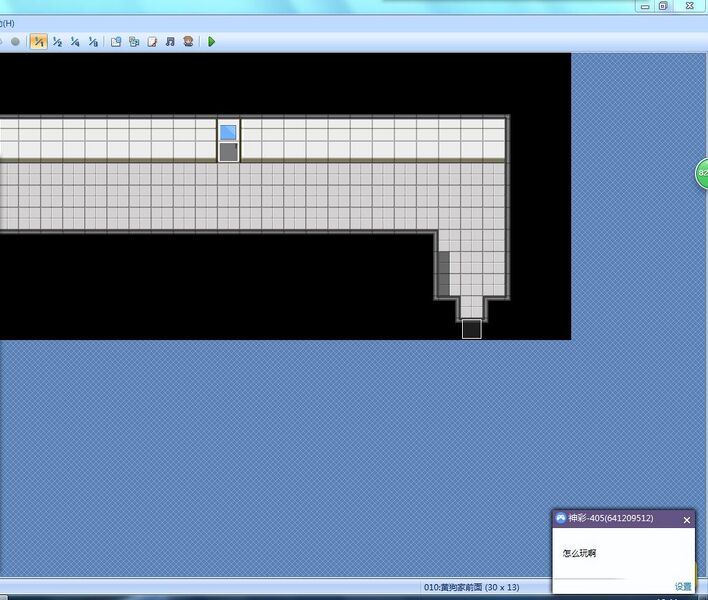Set map zoom to 1/2 scale
Image resolution: width=708 pixels, height=600 pixels.
[57, 42]
